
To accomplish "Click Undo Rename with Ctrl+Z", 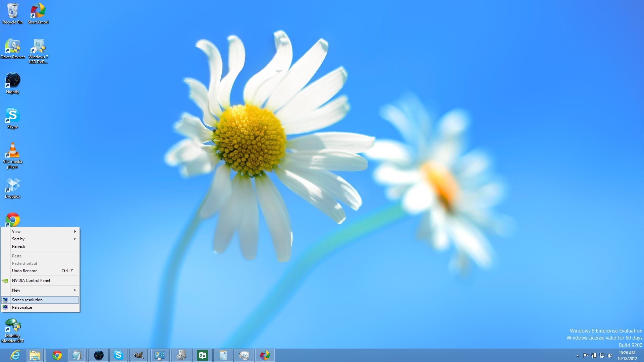I will [x=40, y=270].
